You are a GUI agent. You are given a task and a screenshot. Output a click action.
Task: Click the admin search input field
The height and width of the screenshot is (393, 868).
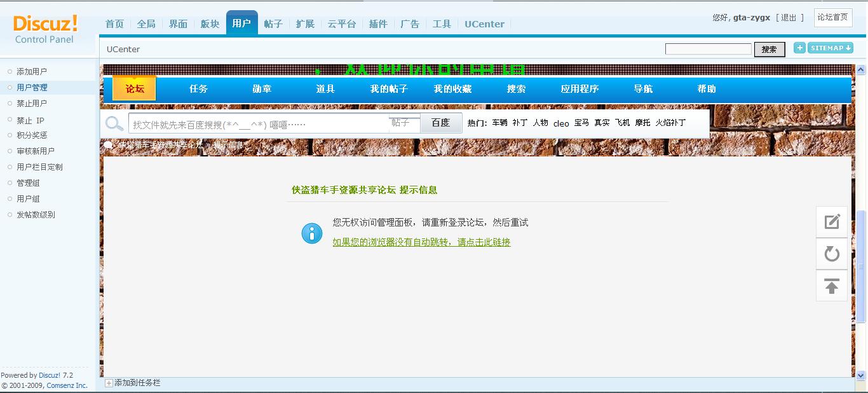(x=708, y=49)
